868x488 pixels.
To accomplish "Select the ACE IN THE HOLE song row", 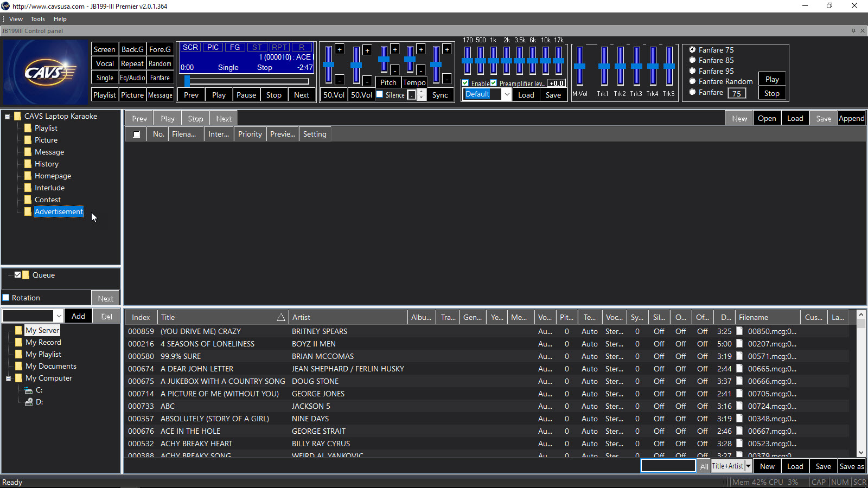I will pos(487,431).
